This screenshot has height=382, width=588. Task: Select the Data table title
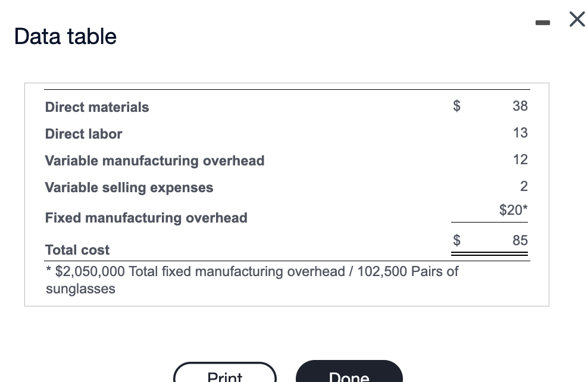65,36
